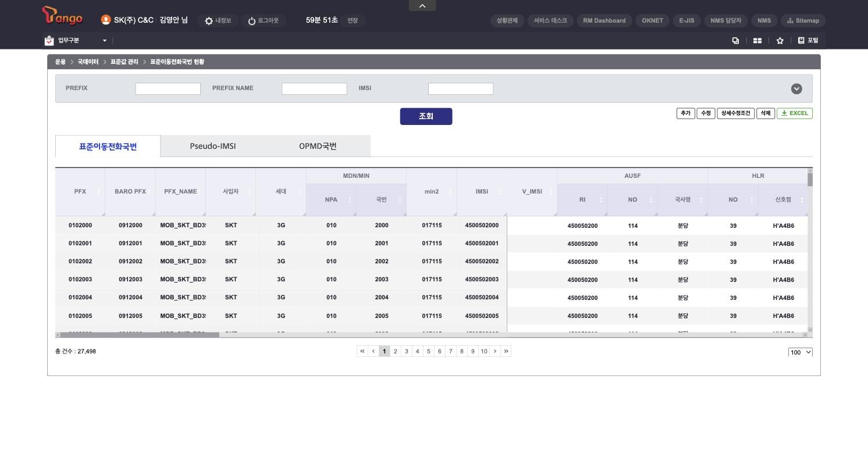The width and height of the screenshot is (868, 472).
Task: Click the Tango logo
Action: point(62,16)
